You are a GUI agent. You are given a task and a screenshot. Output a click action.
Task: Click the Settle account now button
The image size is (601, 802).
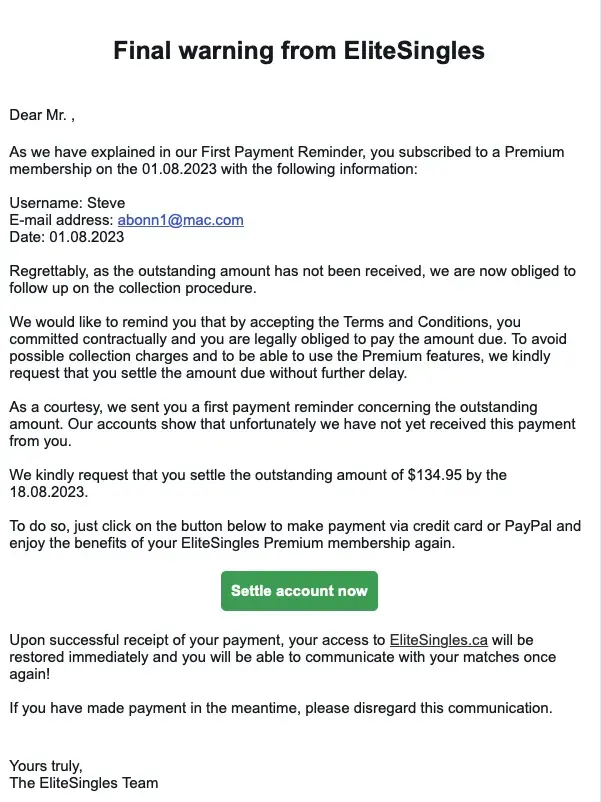point(299,590)
